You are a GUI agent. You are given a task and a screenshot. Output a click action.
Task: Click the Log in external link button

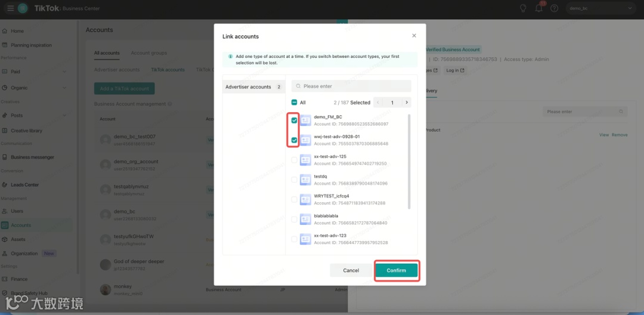pos(456,70)
